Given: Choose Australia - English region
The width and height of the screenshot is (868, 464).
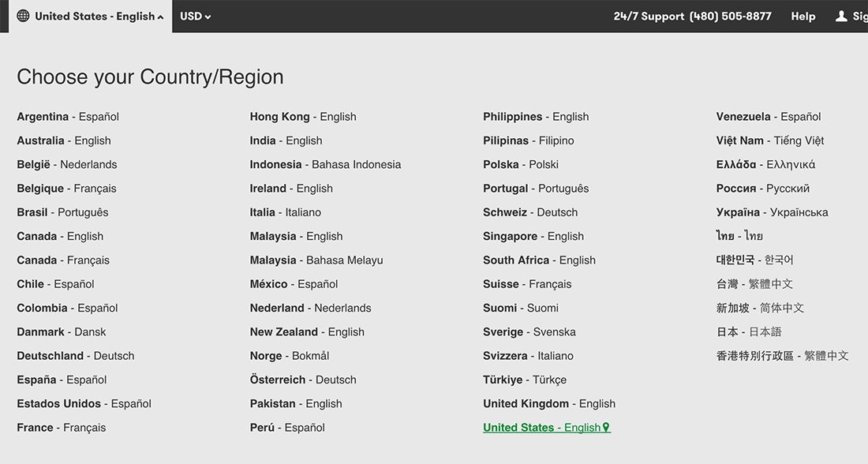Looking at the screenshot, I should coord(64,140).
